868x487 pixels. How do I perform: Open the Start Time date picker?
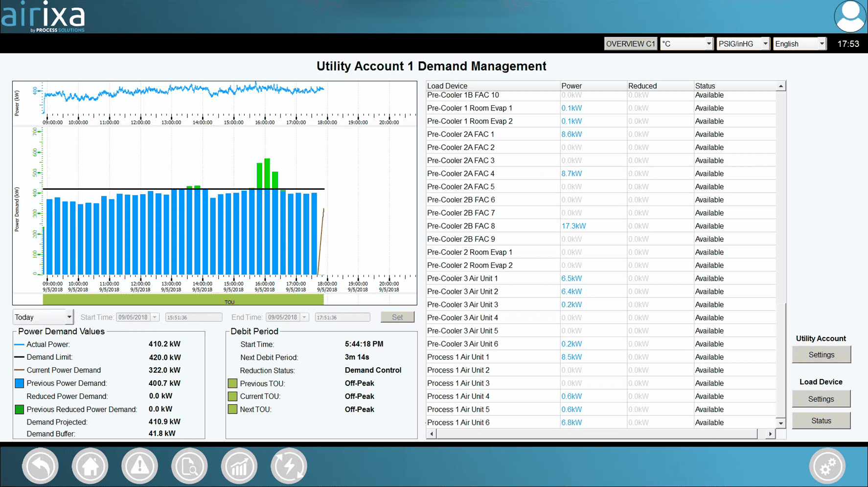(x=155, y=317)
